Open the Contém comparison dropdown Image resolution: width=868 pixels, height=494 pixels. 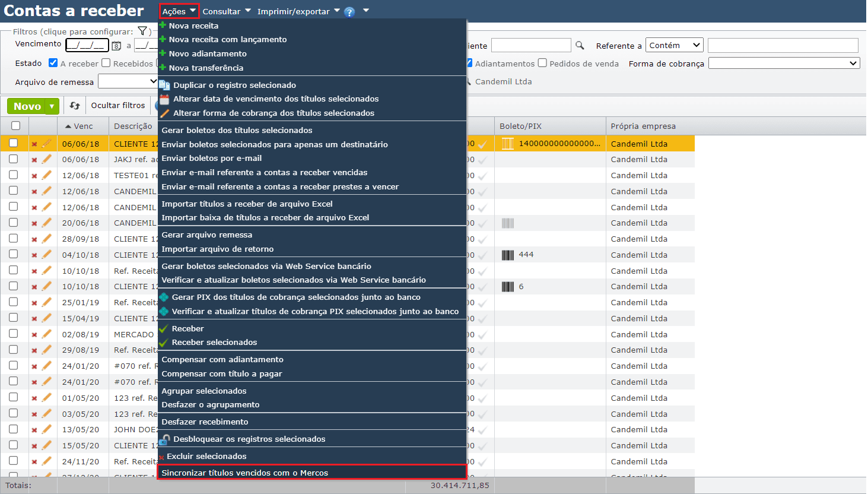coord(675,45)
